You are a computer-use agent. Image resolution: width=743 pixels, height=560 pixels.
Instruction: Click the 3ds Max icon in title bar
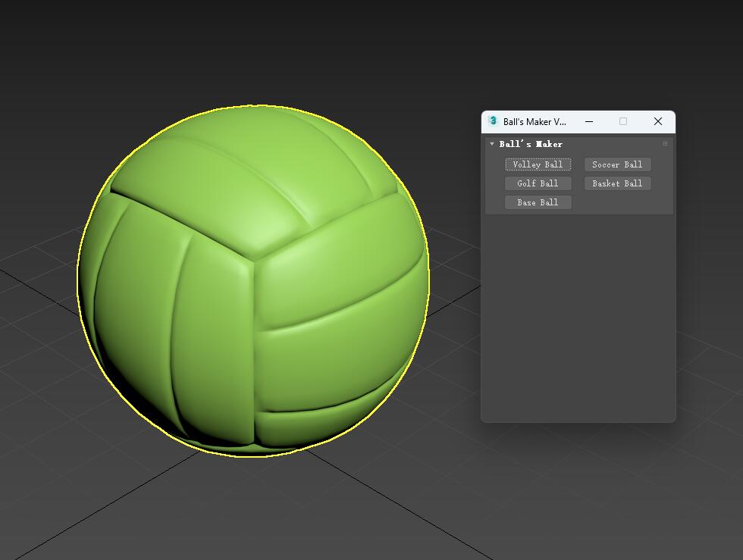493,120
